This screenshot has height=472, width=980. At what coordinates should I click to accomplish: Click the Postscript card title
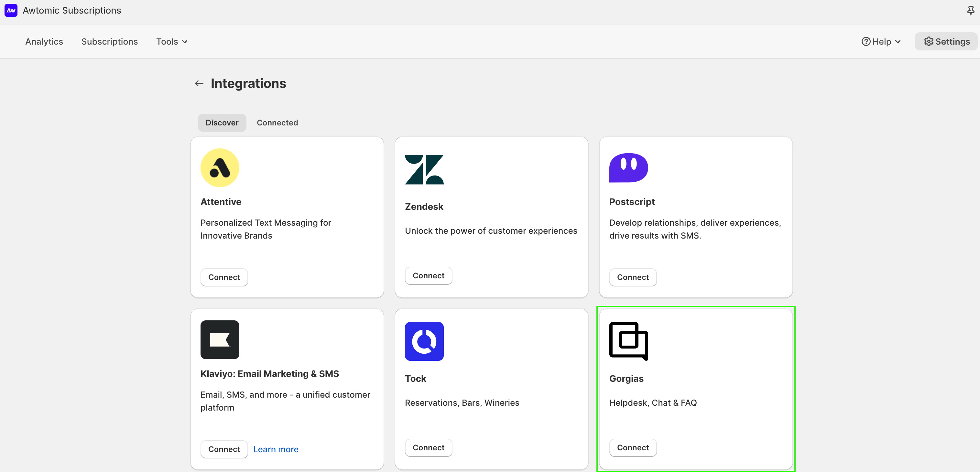point(632,202)
